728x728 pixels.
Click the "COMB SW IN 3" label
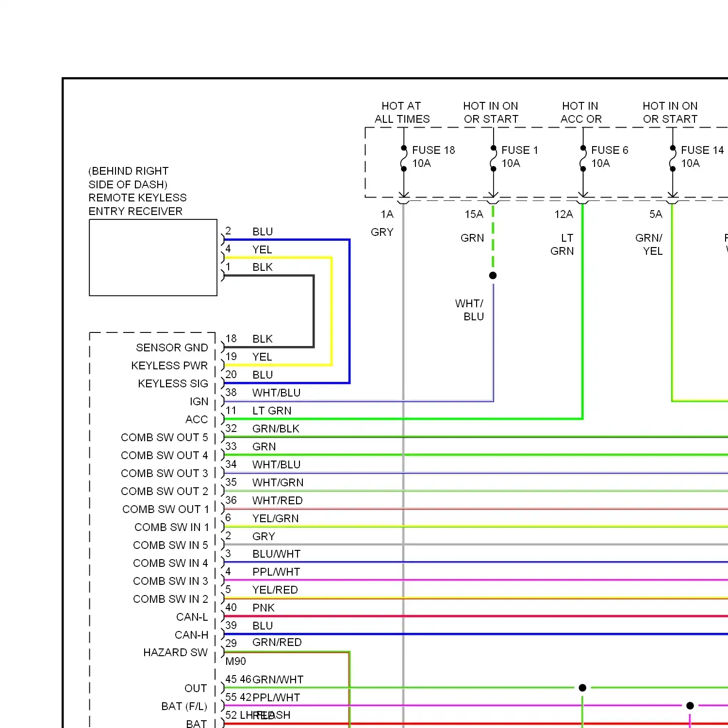click(x=170, y=581)
